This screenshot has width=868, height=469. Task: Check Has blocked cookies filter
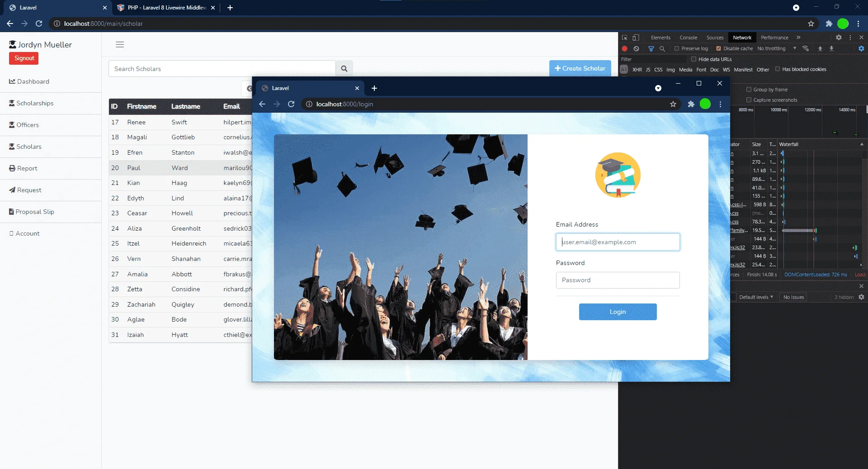(x=778, y=69)
